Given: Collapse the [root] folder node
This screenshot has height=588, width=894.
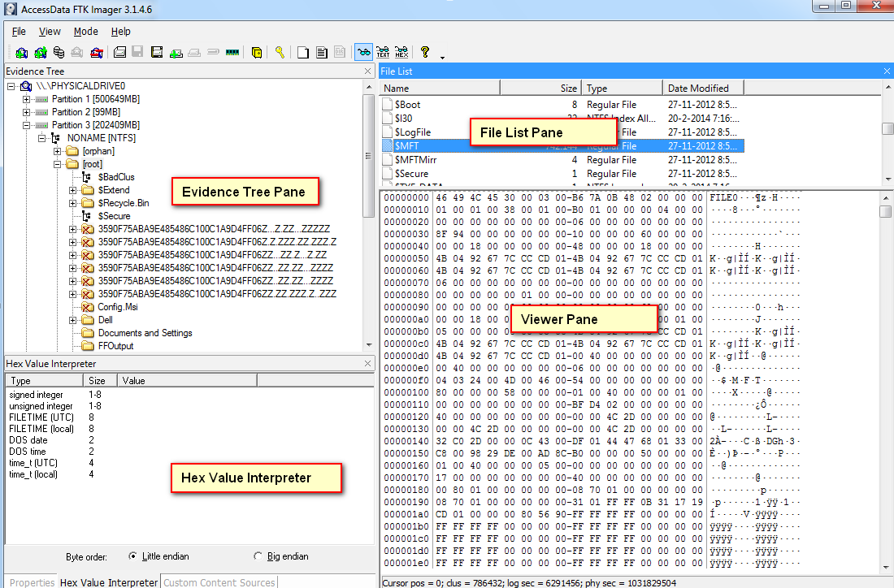Looking at the screenshot, I should 57,164.
